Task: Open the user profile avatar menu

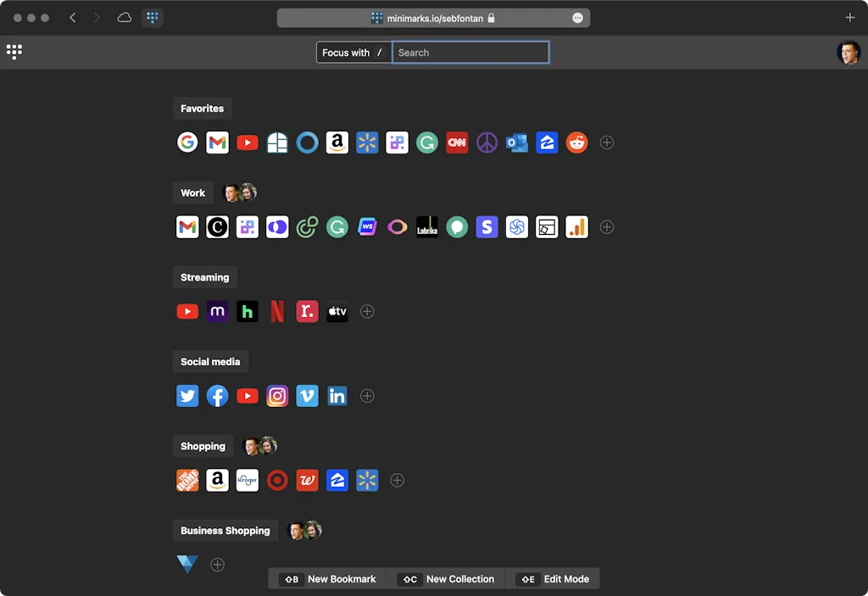Action: [848, 53]
